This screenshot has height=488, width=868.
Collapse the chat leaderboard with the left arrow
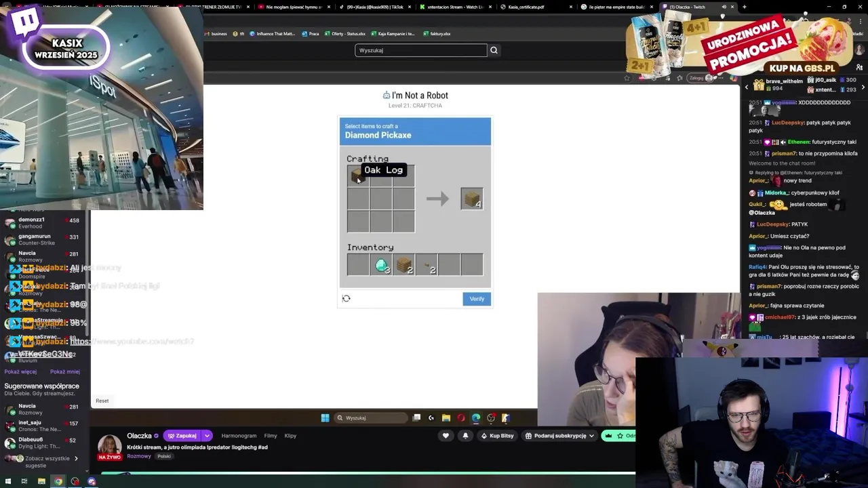747,87
